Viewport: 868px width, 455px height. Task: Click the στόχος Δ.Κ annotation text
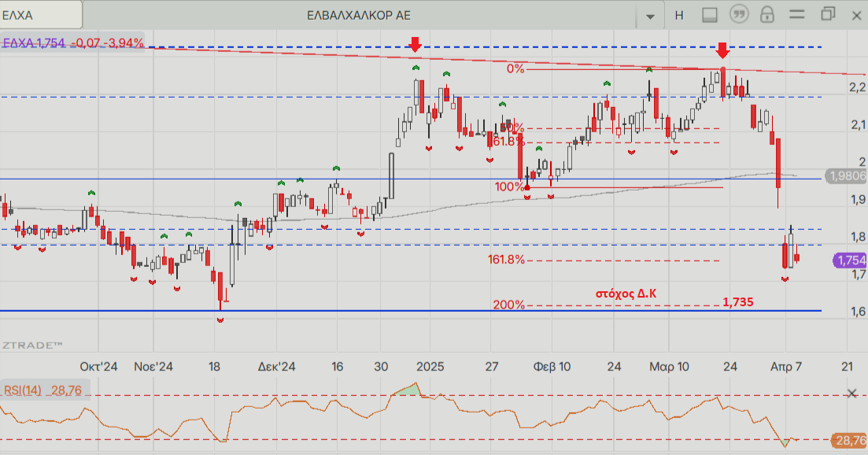click(626, 294)
